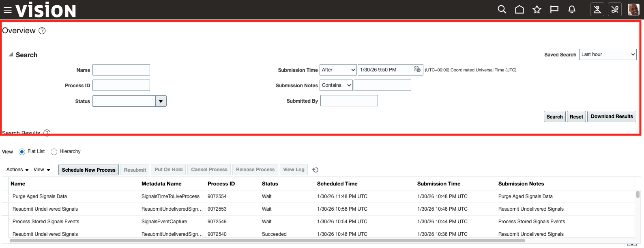
Task: Click the vertical table scrollbar
Action: tap(638, 194)
